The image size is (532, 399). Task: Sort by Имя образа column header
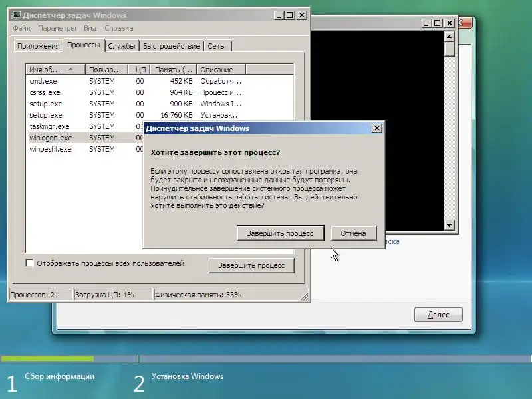55,70
